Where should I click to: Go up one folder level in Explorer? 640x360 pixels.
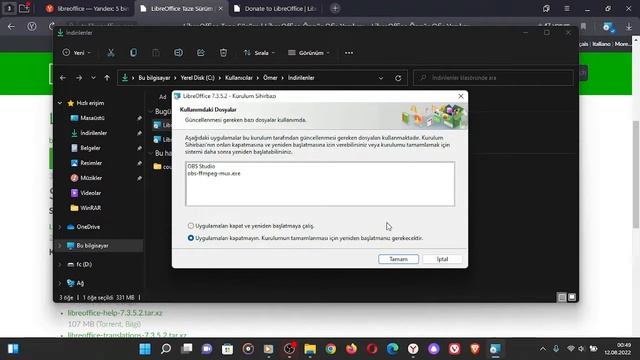[107, 78]
